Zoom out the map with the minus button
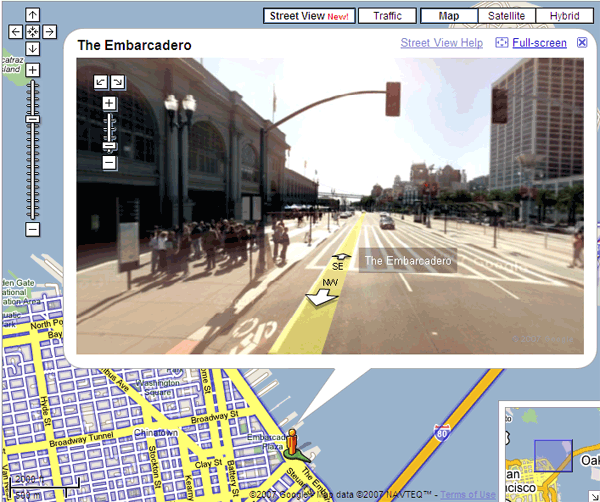 click(x=33, y=230)
